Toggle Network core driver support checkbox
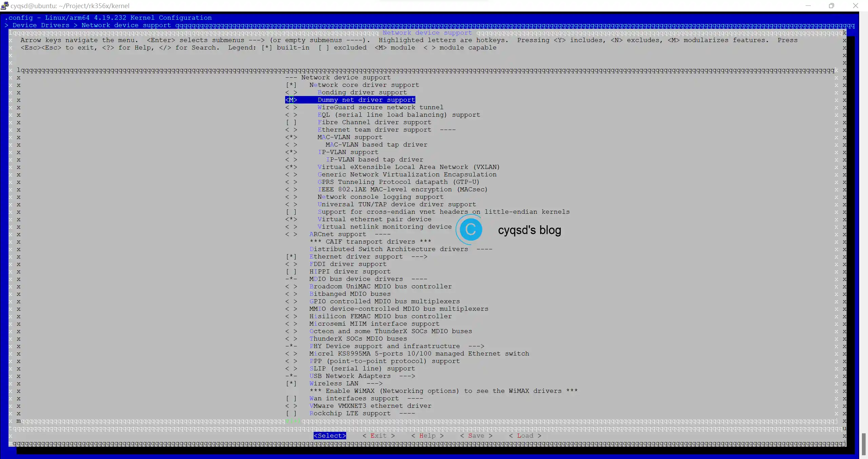 tap(291, 85)
